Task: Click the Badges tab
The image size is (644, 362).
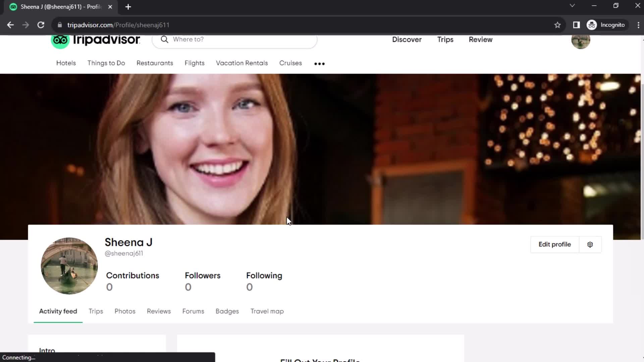Action: tap(227, 311)
